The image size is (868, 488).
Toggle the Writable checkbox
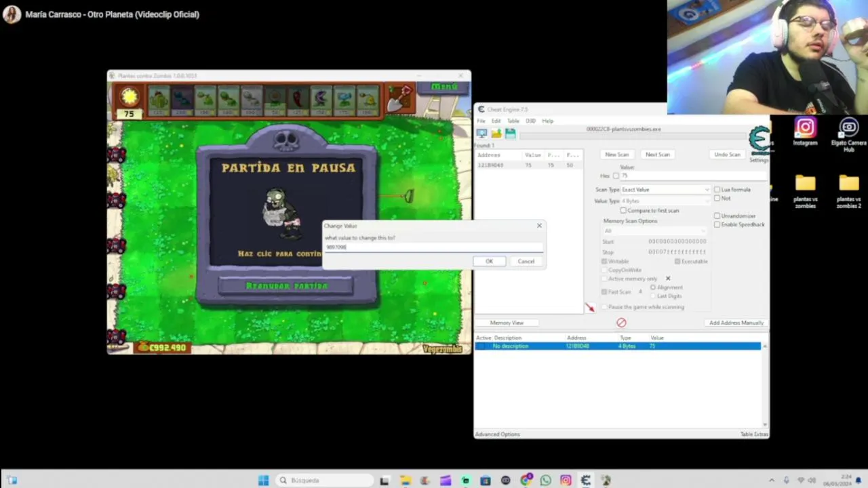click(x=604, y=262)
